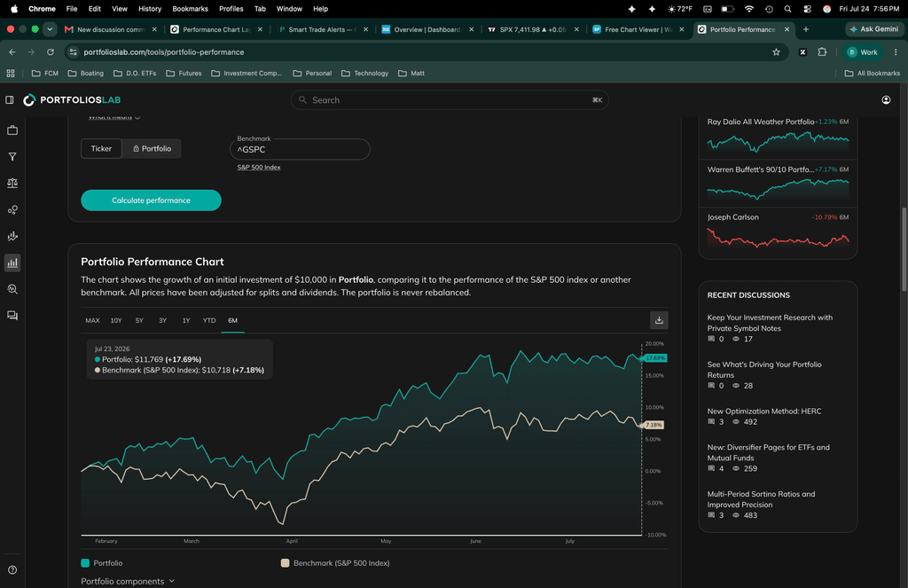The image size is (908, 588).
Task: Open the discussions chat sidebar icon
Action: 12,316
